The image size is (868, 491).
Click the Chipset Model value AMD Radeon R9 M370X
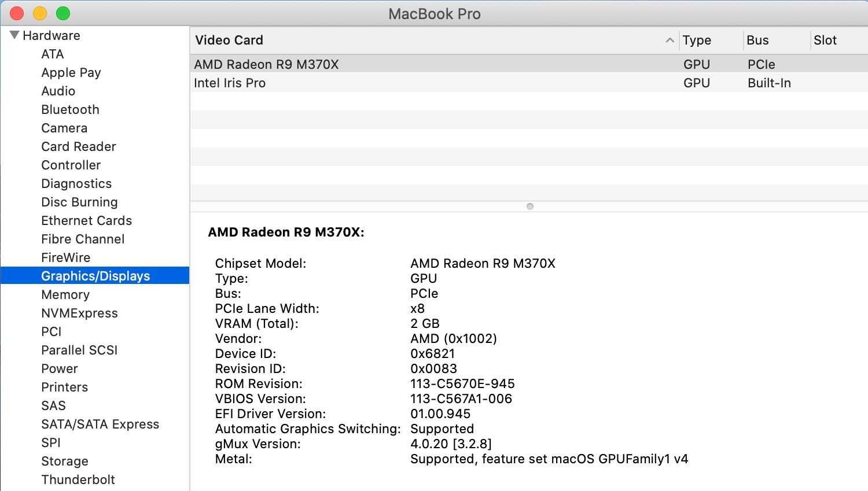483,263
